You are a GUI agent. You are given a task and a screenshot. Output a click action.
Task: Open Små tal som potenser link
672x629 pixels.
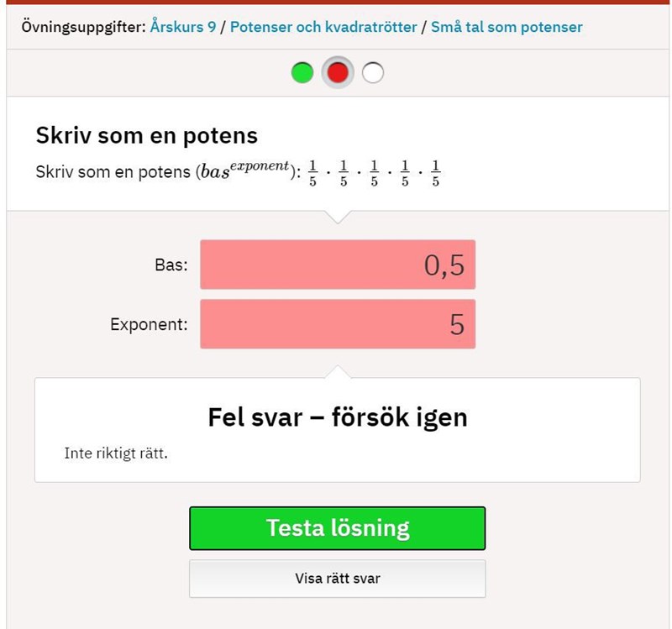coord(507,27)
